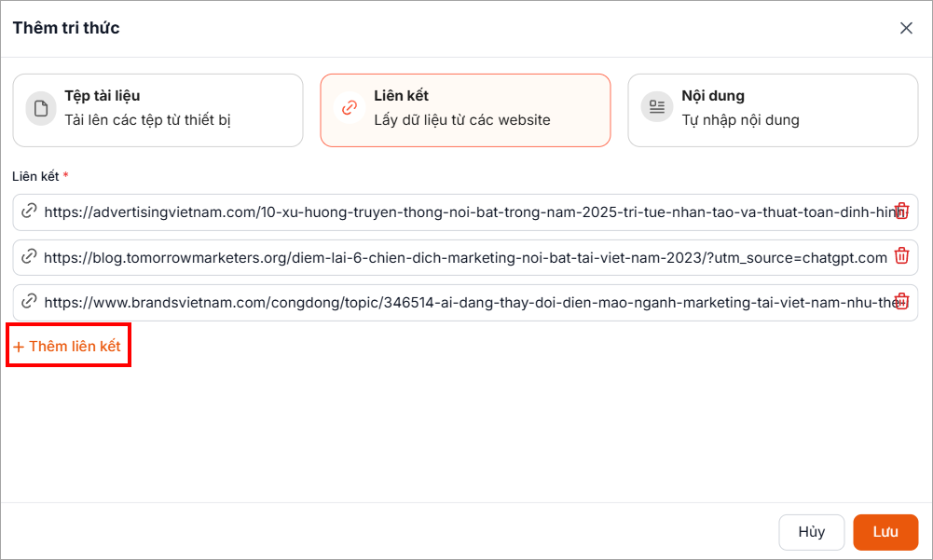Select the Liên kết tab
Image resolution: width=933 pixels, height=560 pixels.
click(465, 110)
